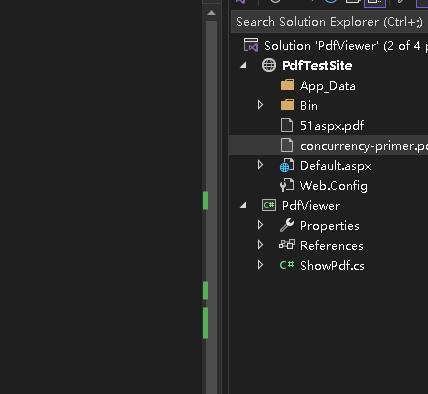428x394 pixels.
Task: Click the Search Solution Explorer field
Action: [329, 22]
